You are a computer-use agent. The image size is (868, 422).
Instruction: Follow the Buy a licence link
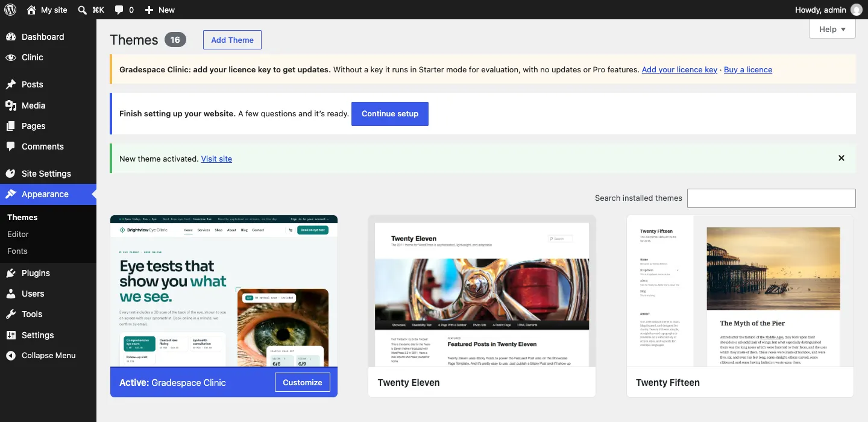[x=748, y=69]
